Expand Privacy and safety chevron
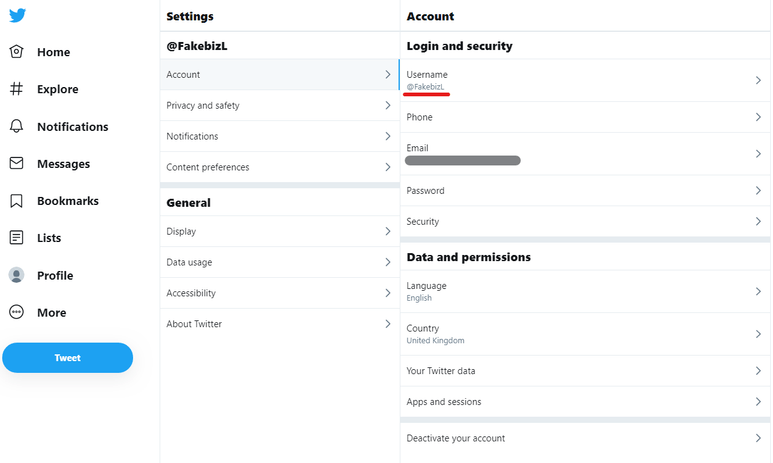The image size is (773, 463). [x=388, y=105]
